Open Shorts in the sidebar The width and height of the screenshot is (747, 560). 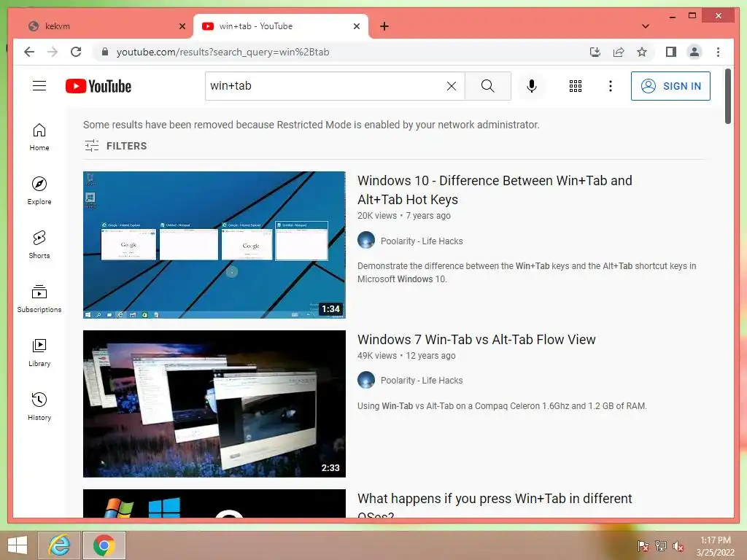[x=39, y=245]
